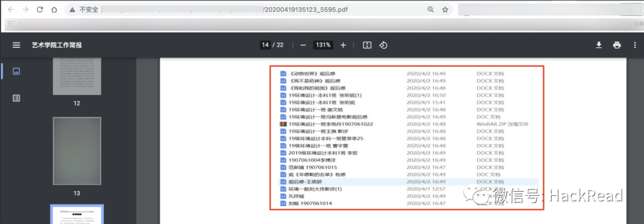This screenshot has width=644, height=224.
Task: Download the PDF file
Action: (x=599, y=45)
